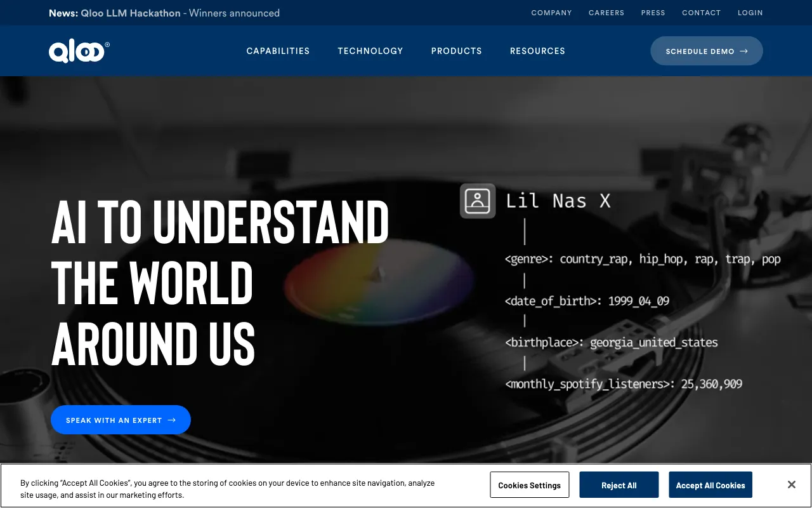Go to the Company page
The image size is (812, 508).
(551, 13)
